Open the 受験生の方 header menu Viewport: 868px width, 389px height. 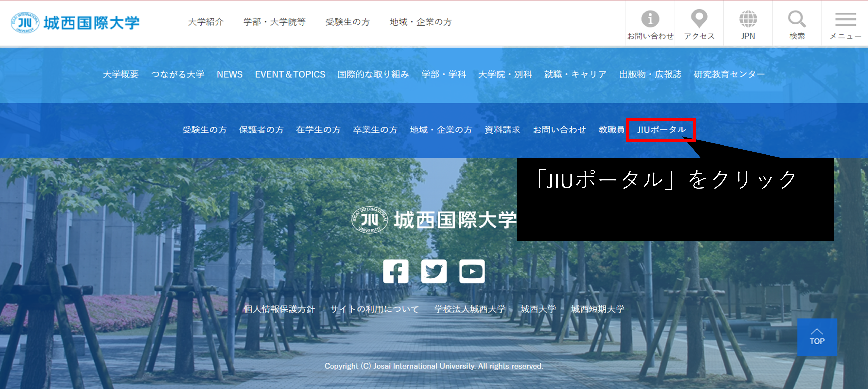(x=347, y=22)
